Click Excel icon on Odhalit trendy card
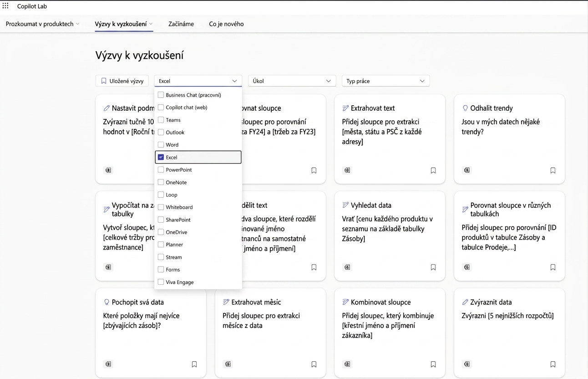Screen dimensions: 588x379 tap(467, 170)
